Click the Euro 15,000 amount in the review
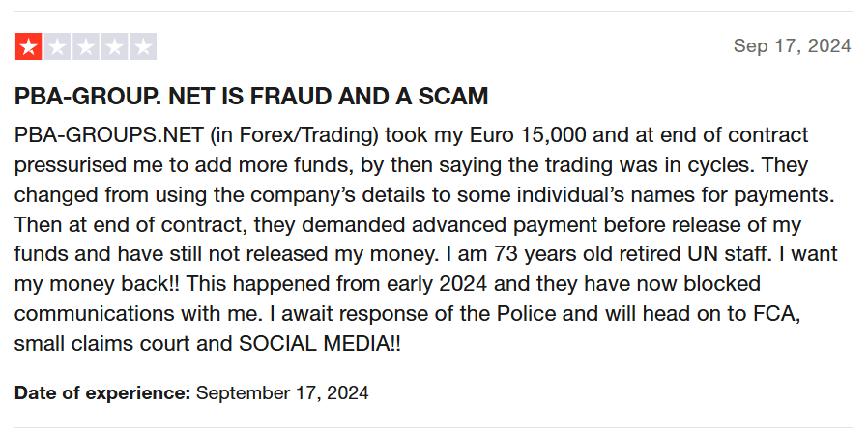Screen dimensions: 868x435 (528, 135)
